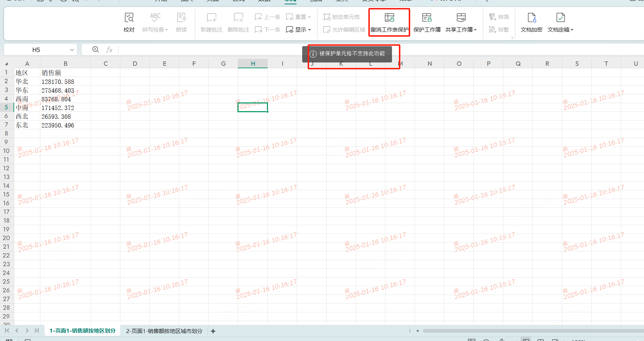Click the fx insert function icon

click(109, 49)
